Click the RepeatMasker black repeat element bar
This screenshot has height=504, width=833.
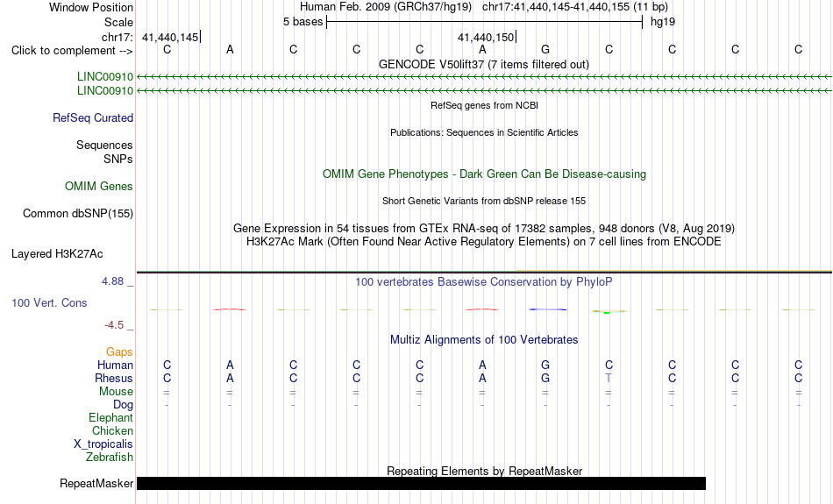(x=421, y=483)
